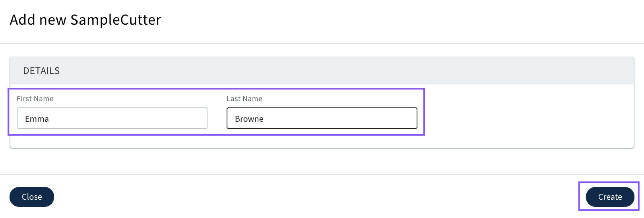Dismiss the form using Close button
The height and width of the screenshot is (218, 644).
pyautogui.click(x=32, y=197)
